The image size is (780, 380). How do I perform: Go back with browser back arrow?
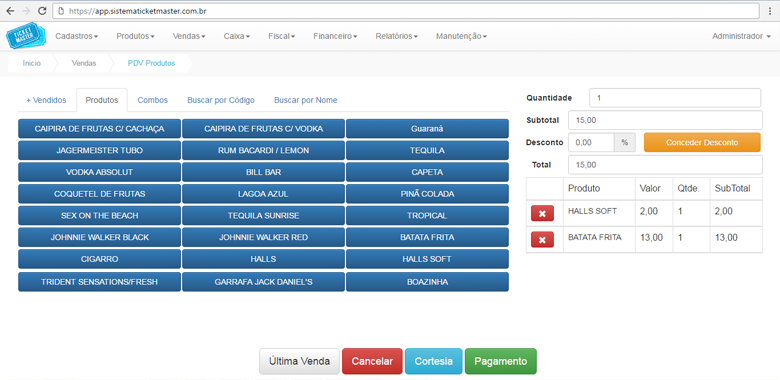(x=11, y=10)
